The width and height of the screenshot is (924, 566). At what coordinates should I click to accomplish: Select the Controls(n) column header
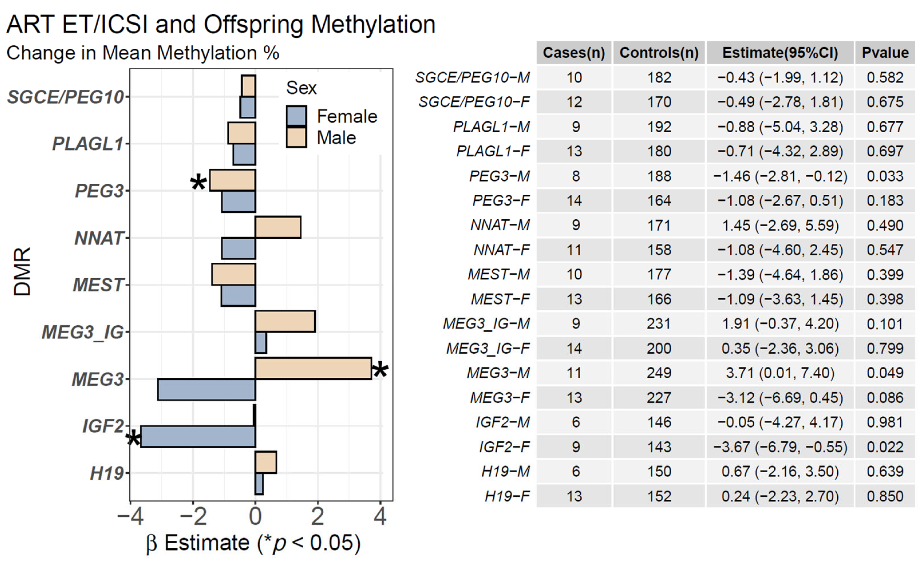(659, 53)
